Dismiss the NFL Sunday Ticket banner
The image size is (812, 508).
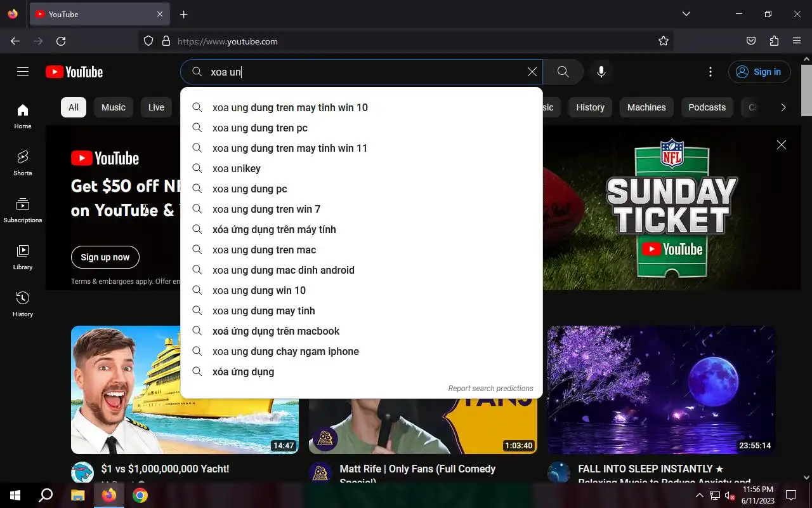tap(782, 145)
